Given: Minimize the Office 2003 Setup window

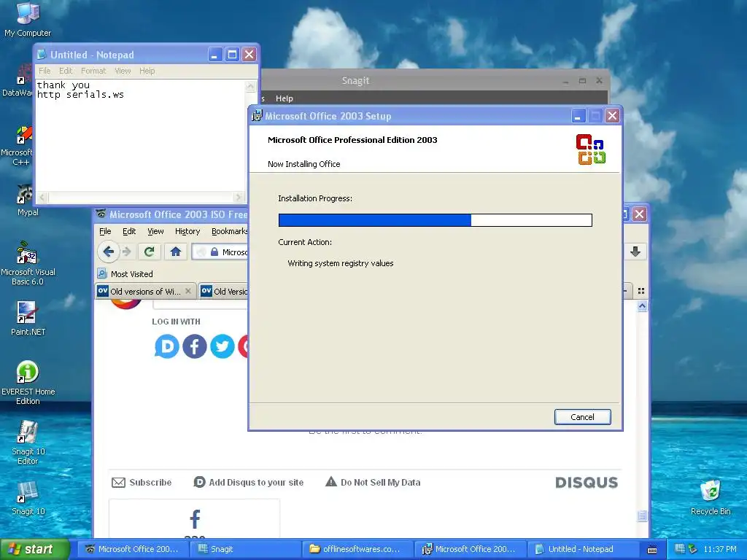Looking at the screenshot, I should [x=578, y=116].
